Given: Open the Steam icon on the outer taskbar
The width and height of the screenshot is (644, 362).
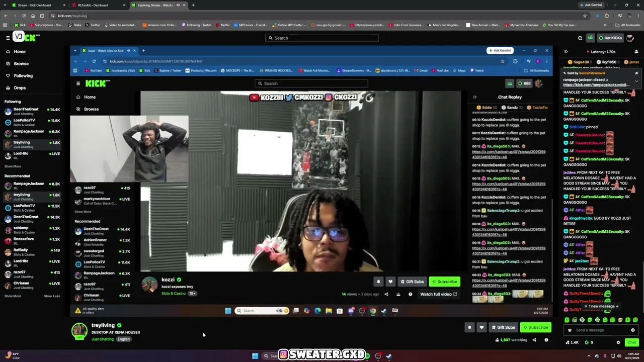Looking at the screenshot, I should [389, 356].
